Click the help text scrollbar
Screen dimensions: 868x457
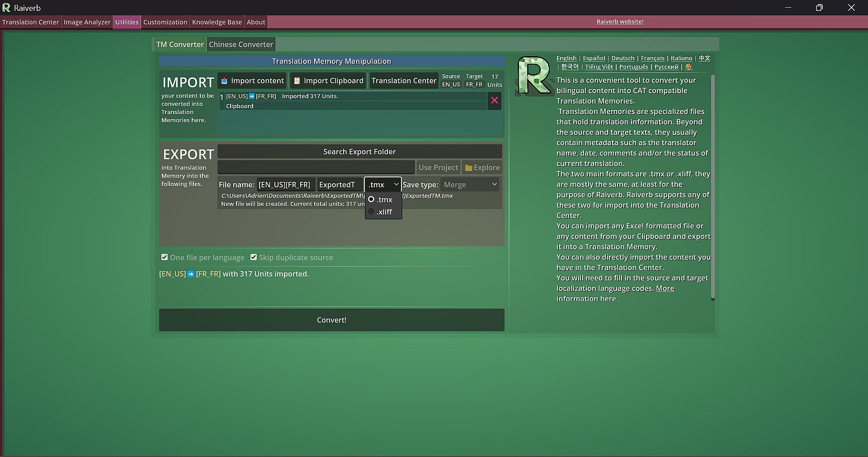point(713,187)
